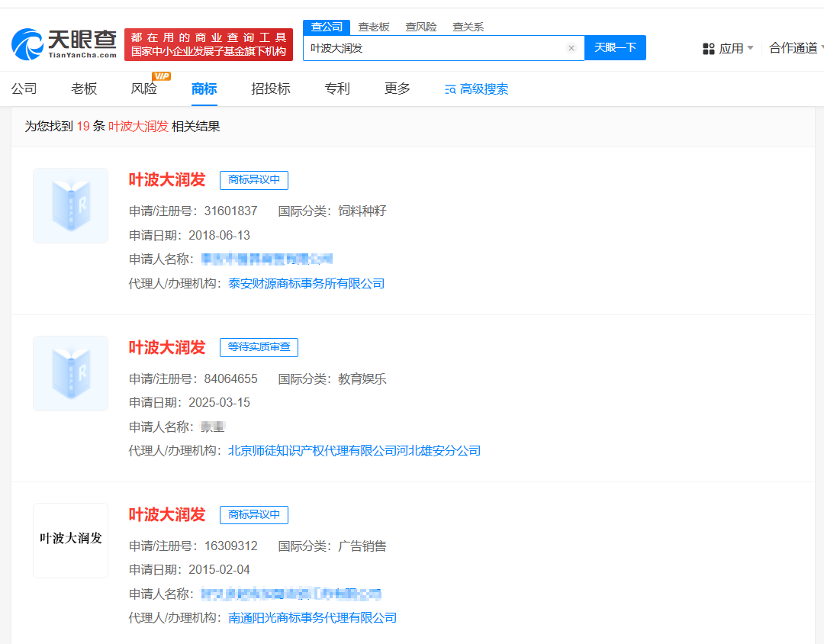Open agent link 北京师徒知识产权代理有限公司河北雄安分公司

(355, 450)
